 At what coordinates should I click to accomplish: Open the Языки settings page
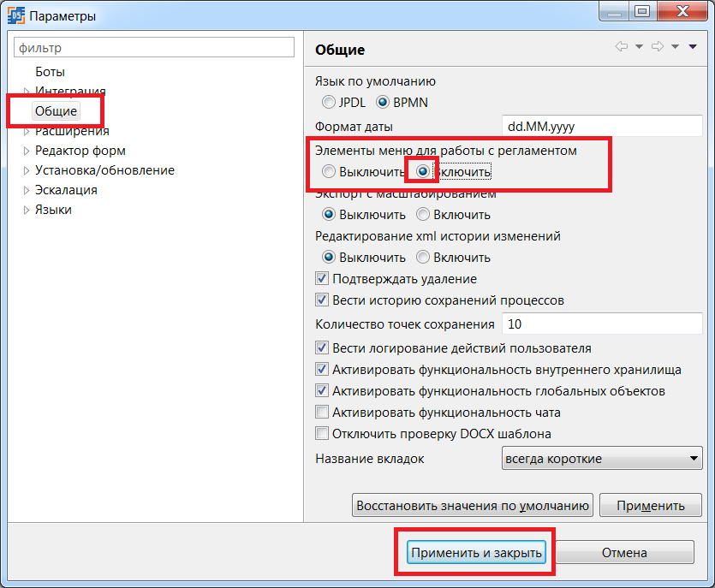[x=53, y=210]
